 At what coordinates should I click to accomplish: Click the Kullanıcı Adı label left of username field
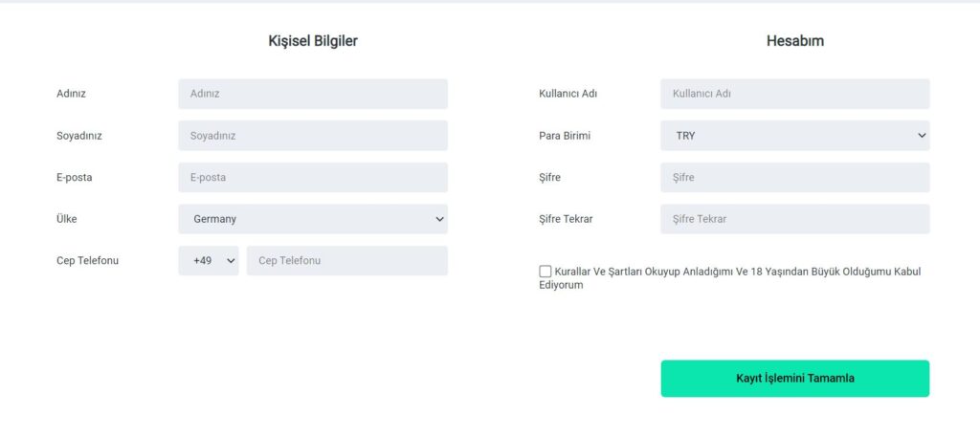point(568,94)
